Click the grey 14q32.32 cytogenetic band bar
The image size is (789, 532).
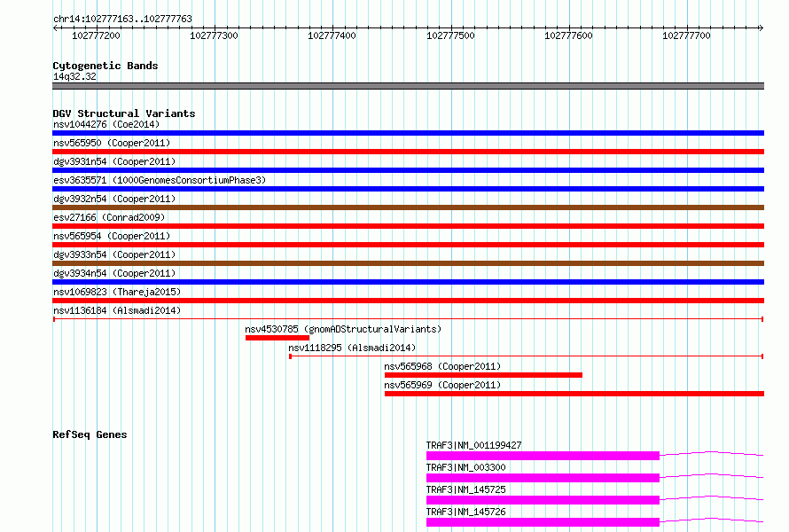408,86
